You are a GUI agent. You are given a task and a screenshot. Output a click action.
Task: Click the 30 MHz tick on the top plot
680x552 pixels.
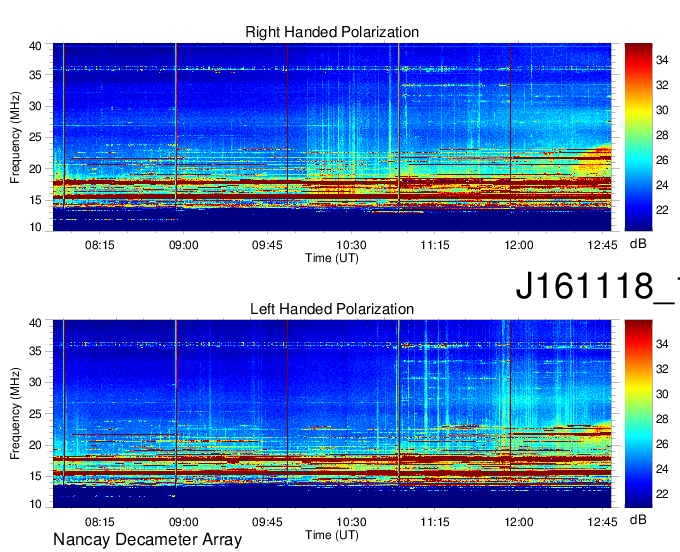coord(35,106)
